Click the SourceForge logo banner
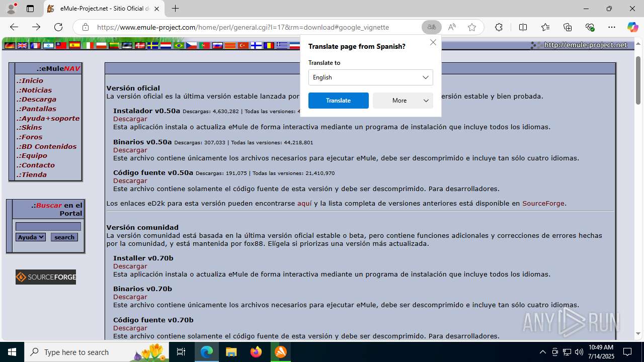The height and width of the screenshot is (362, 644). tap(46, 277)
